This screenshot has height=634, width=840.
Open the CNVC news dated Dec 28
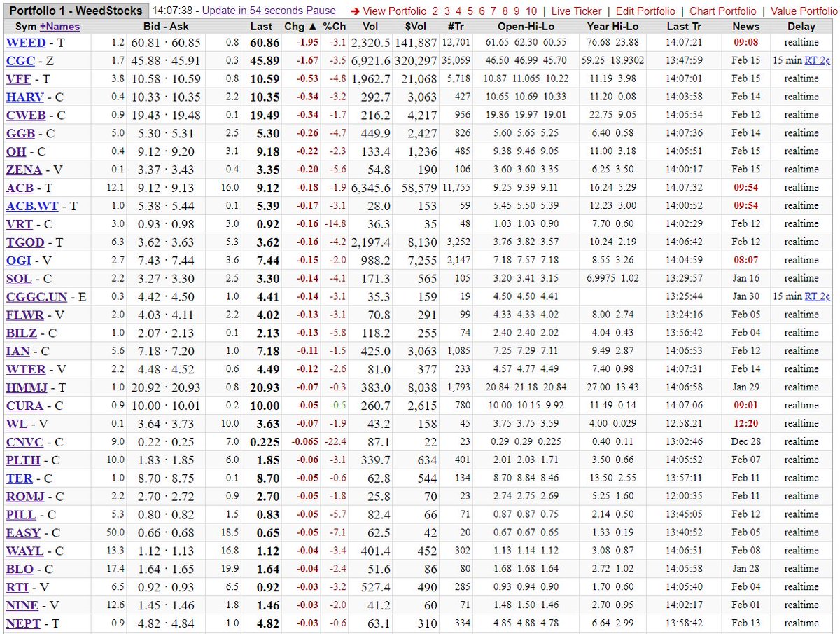(745, 442)
